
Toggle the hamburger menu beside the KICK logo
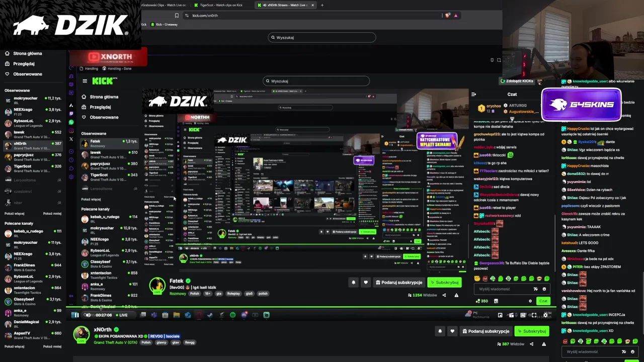[85, 81]
